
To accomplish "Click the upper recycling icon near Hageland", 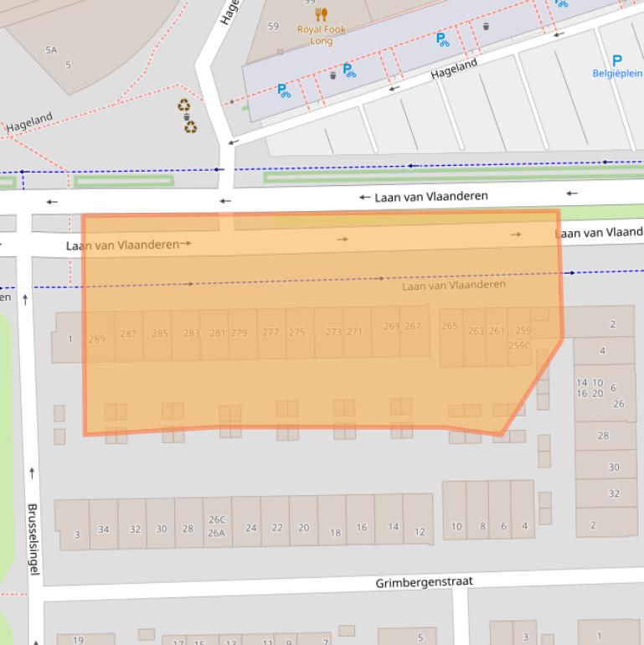I will pos(183,106).
